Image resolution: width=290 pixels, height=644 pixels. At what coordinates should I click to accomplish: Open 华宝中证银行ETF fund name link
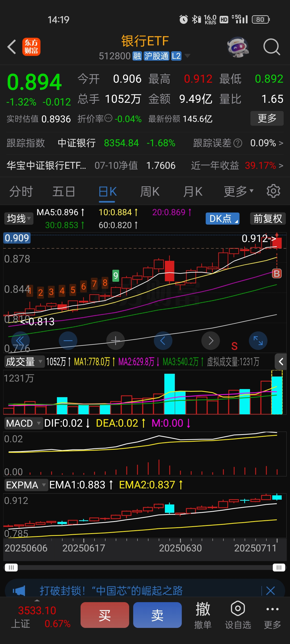click(x=46, y=166)
